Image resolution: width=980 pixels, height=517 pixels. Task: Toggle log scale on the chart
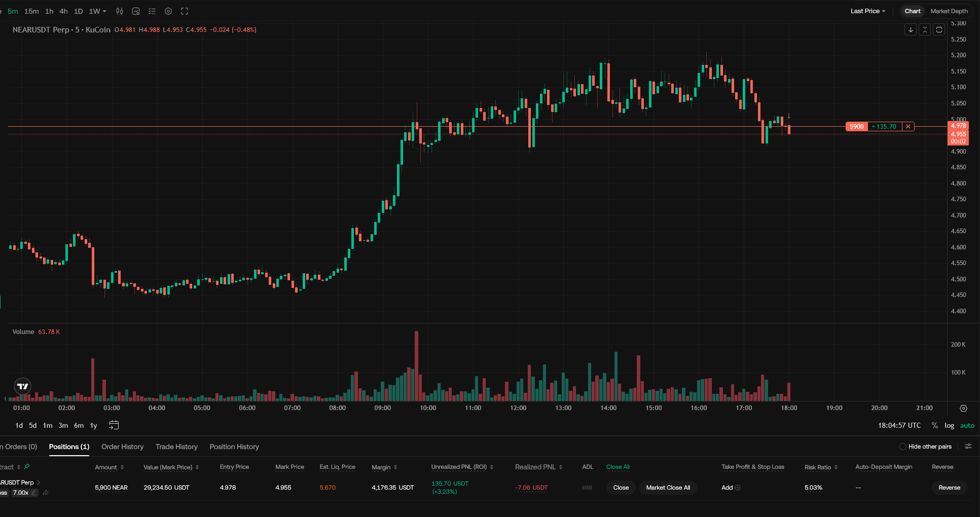950,426
